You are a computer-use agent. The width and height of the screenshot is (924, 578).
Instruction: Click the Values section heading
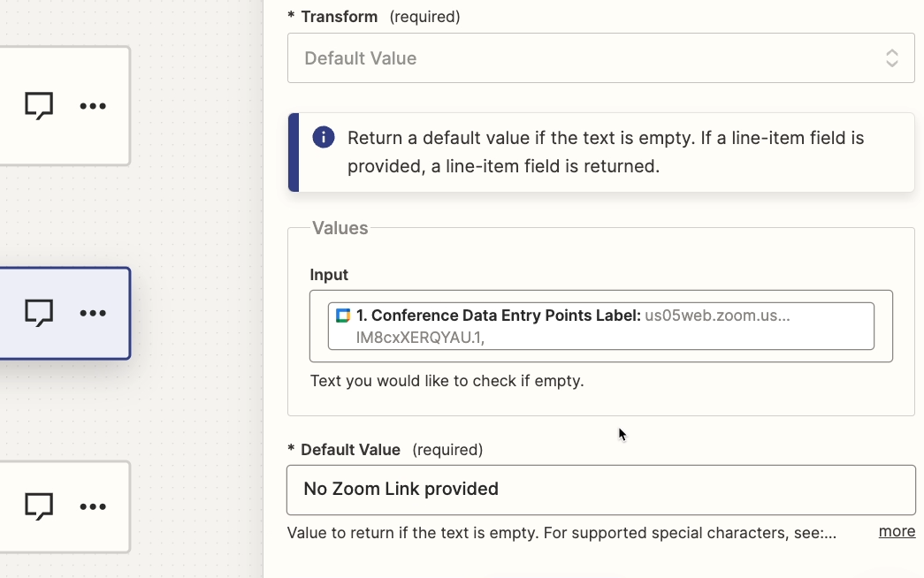tap(340, 228)
